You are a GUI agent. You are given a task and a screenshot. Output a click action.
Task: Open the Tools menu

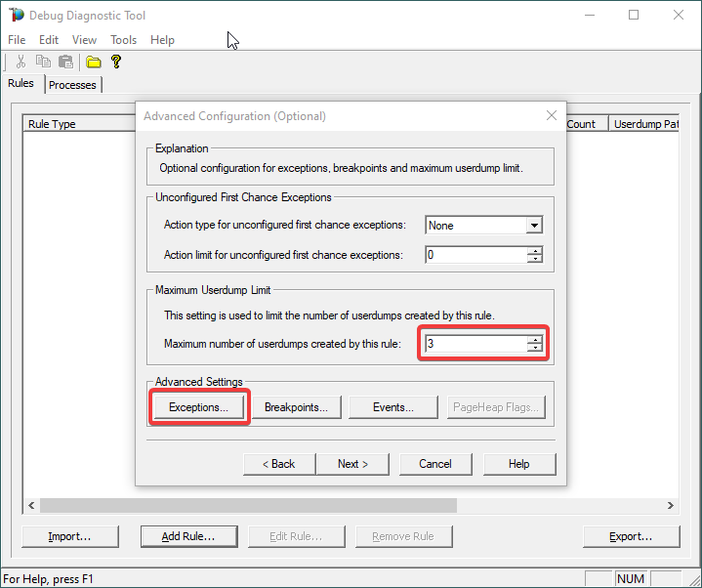pyautogui.click(x=123, y=40)
